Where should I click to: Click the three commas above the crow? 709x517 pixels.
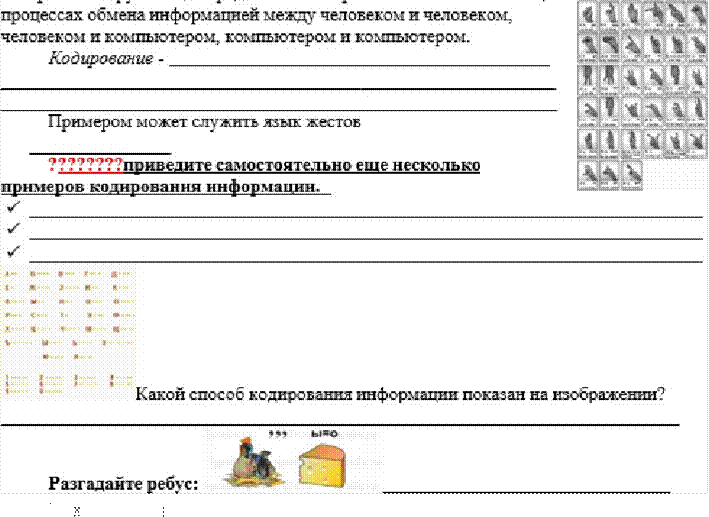pyautogui.click(x=279, y=434)
